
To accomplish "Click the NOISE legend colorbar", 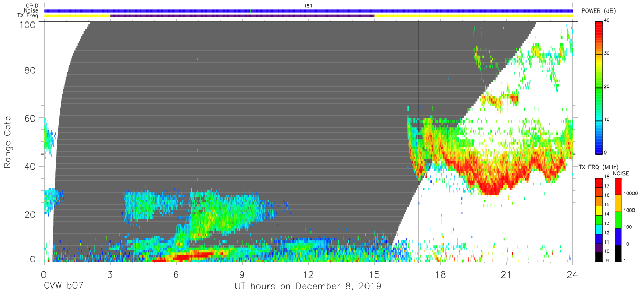I will tap(617, 219).
